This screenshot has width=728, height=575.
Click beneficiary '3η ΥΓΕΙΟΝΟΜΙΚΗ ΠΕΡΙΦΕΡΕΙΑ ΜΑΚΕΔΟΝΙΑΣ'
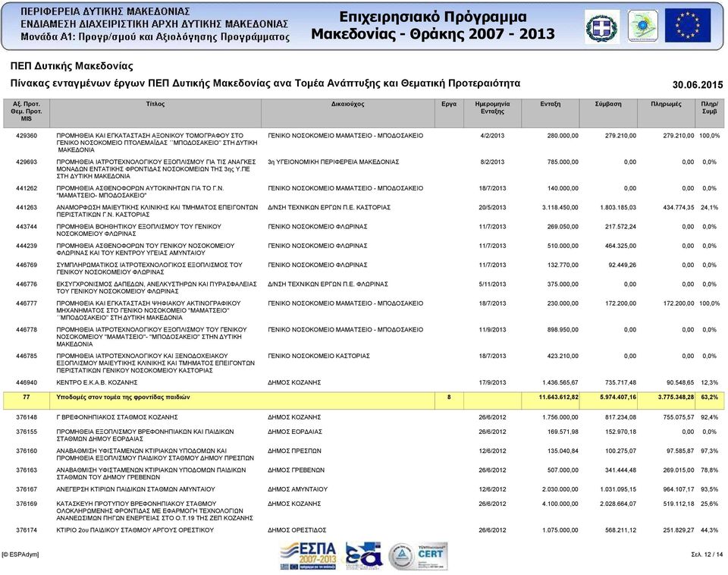tap(334, 162)
